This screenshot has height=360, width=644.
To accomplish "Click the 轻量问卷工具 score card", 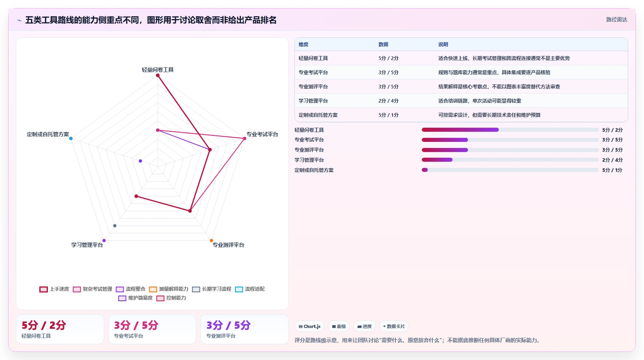I will (60, 329).
